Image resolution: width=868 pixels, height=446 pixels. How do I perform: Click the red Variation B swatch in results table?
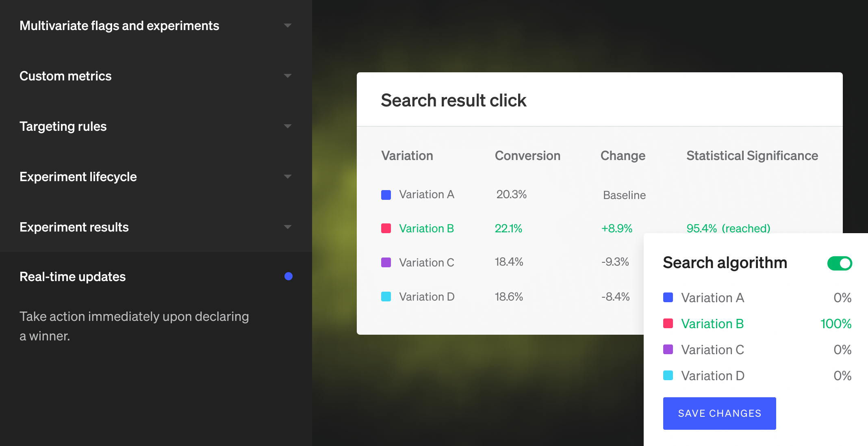pos(386,229)
